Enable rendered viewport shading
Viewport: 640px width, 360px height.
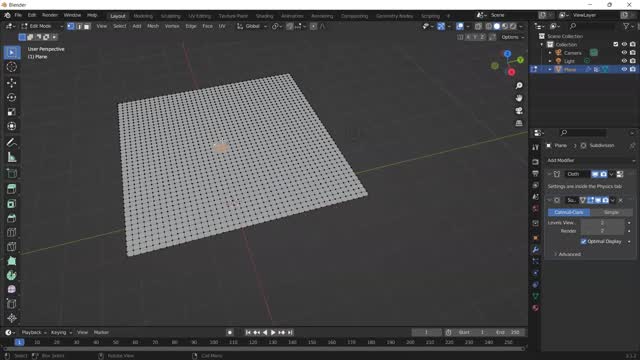coord(513,26)
